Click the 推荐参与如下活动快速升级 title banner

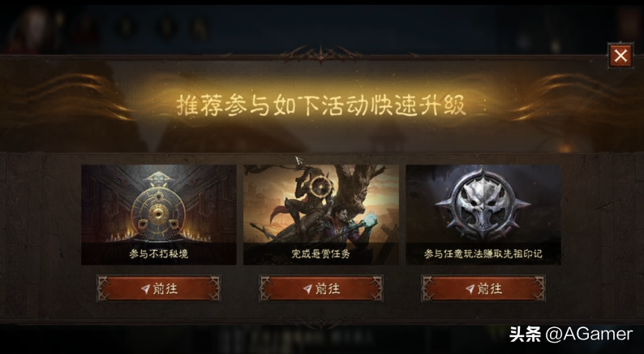pyautogui.click(x=321, y=106)
